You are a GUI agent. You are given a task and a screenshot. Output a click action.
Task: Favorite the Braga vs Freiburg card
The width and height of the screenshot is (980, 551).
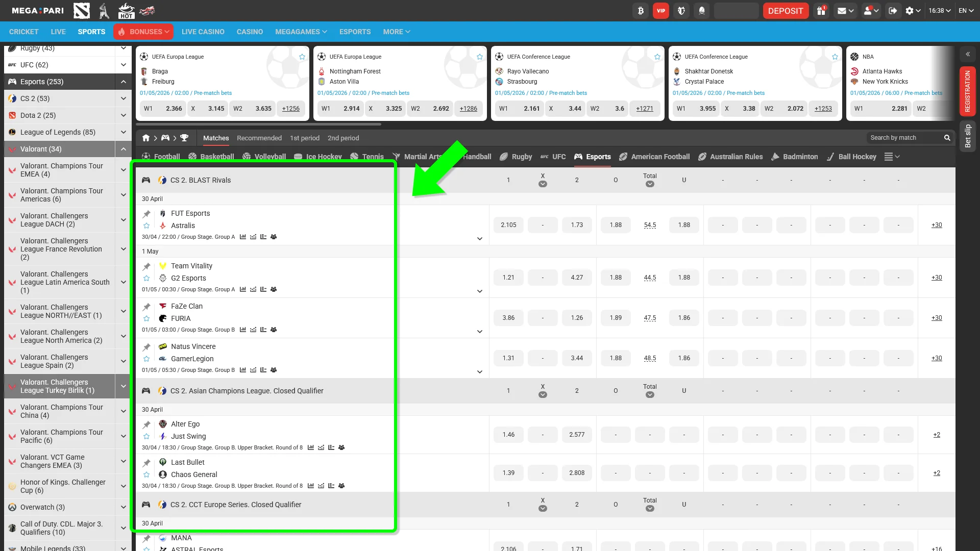(x=302, y=57)
